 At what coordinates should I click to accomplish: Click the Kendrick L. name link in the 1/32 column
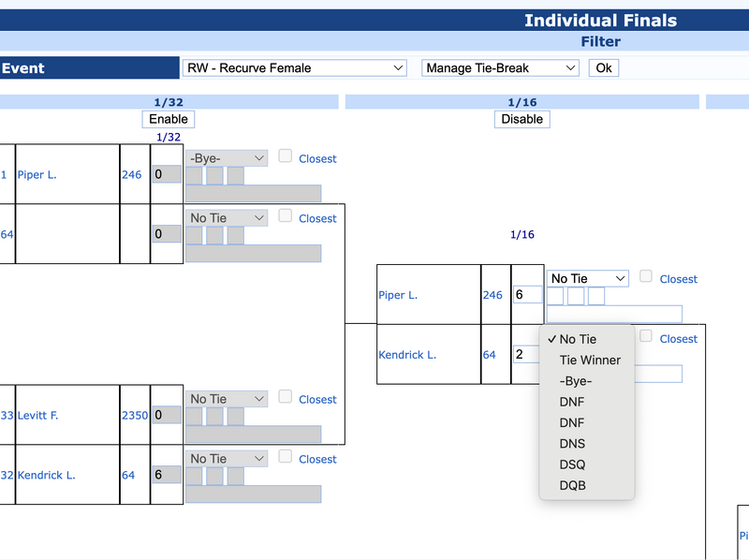click(x=46, y=476)
